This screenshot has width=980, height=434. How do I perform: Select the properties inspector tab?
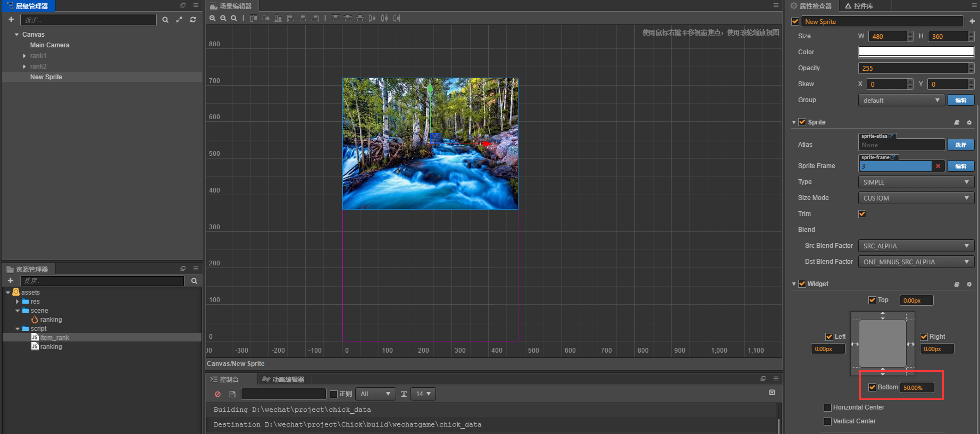(811, 6)
